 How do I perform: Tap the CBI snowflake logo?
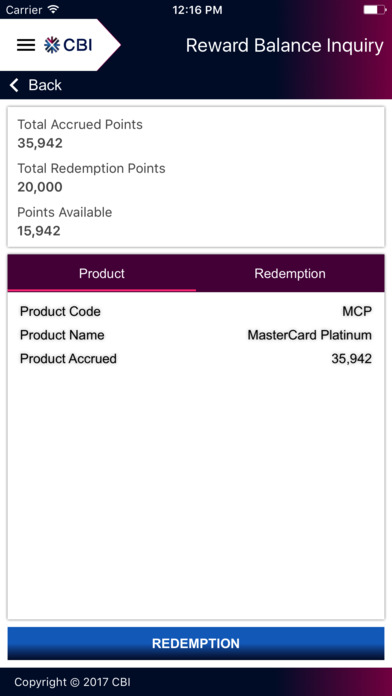point(52,45)
